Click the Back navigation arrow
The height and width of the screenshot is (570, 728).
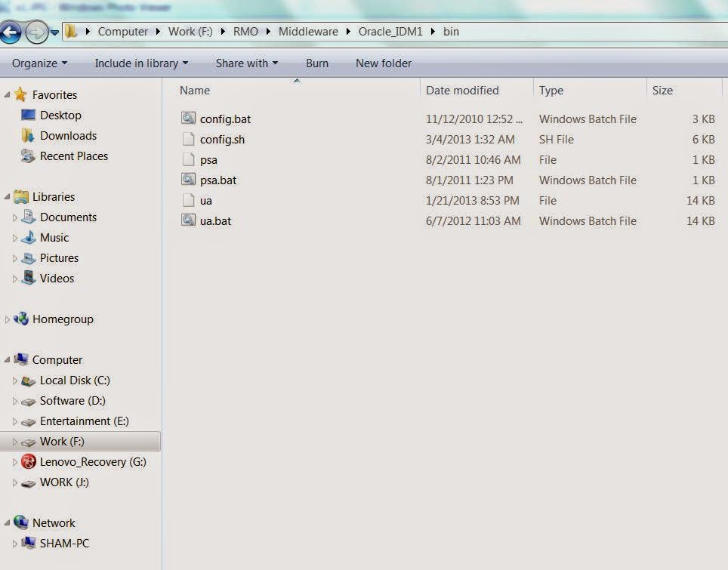[11, 32]
